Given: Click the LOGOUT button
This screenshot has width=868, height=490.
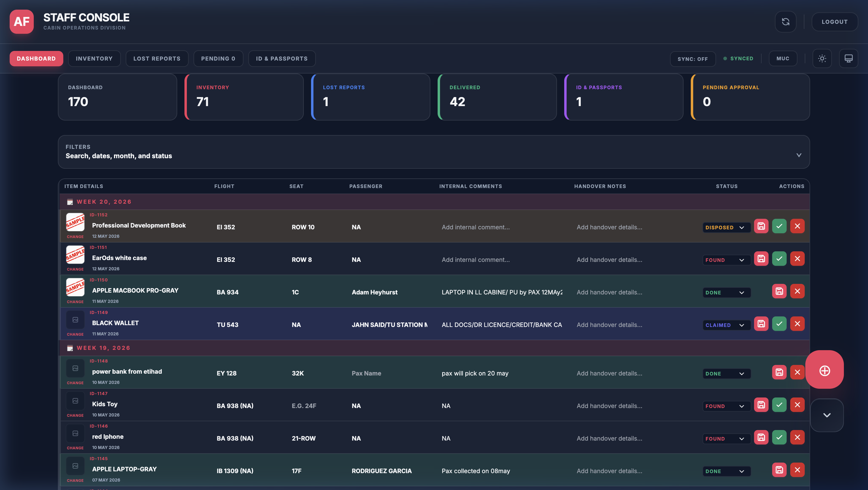Looking at the screenshot, I should click(834, 22).
